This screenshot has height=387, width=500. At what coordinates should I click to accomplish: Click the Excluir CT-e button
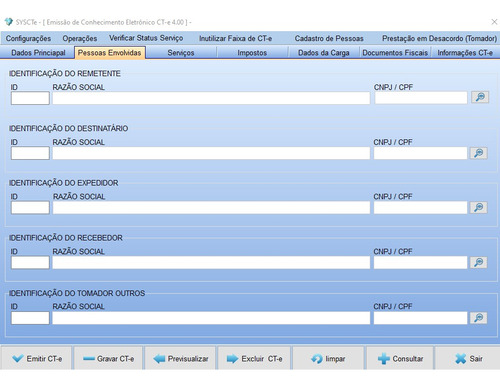pos(254,359)
